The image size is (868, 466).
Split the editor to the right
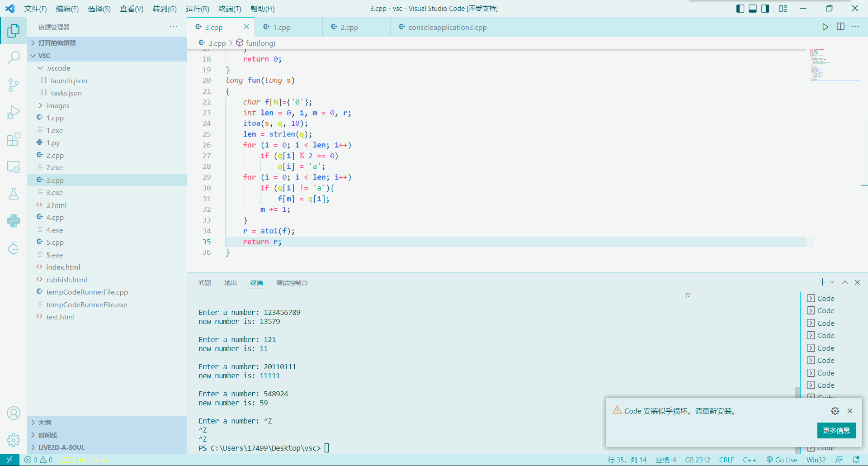tap(840, 27)
